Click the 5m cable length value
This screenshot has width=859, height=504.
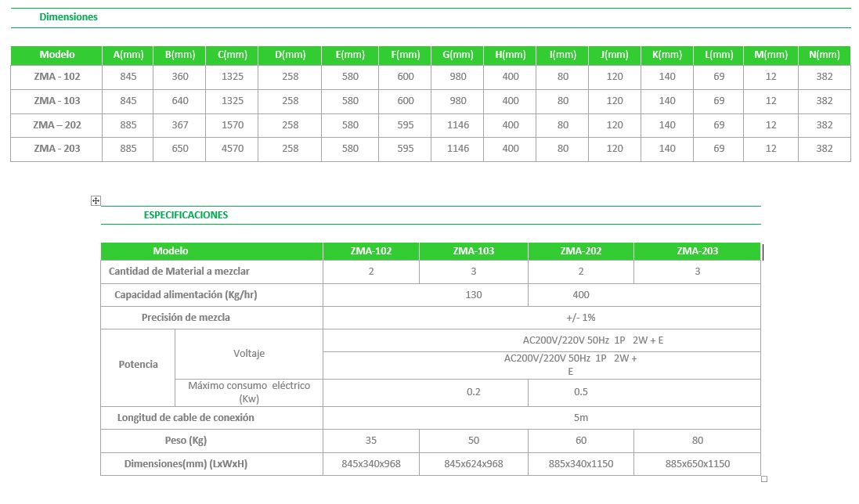(580, 418)
